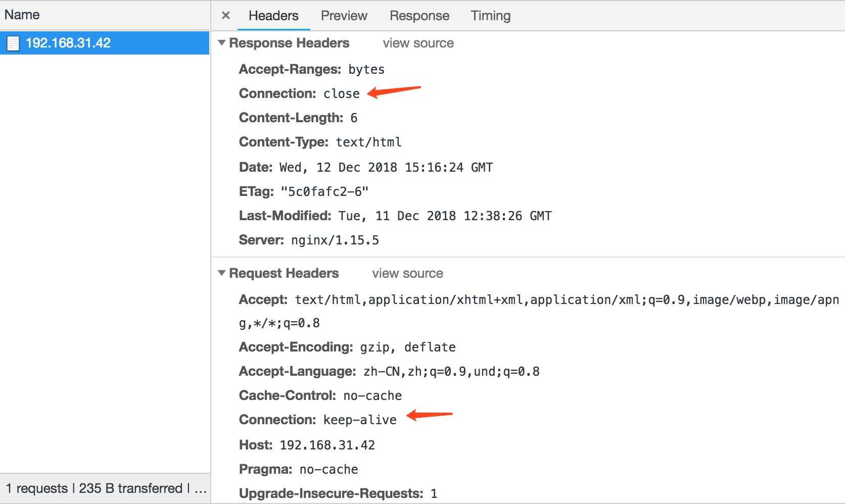
Task: Click the Request Headers section title
Action: pos(284,273)
